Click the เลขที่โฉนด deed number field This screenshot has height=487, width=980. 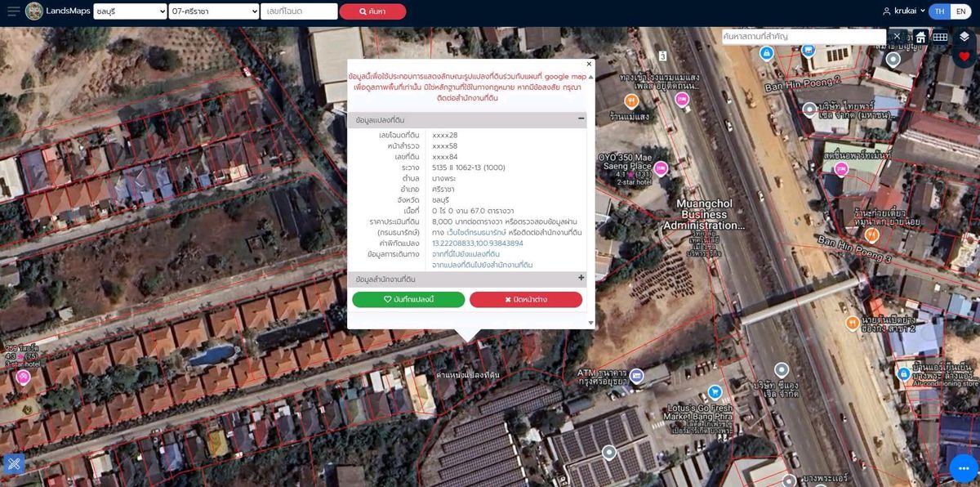[x=298, y=11]
